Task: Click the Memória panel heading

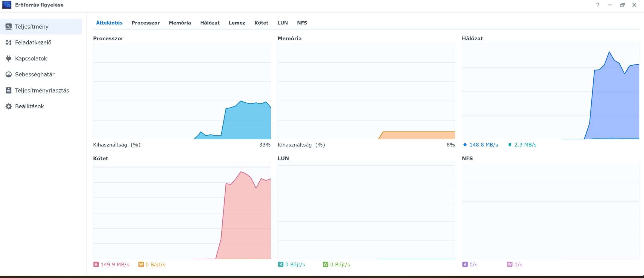Action: pos(289,38)
